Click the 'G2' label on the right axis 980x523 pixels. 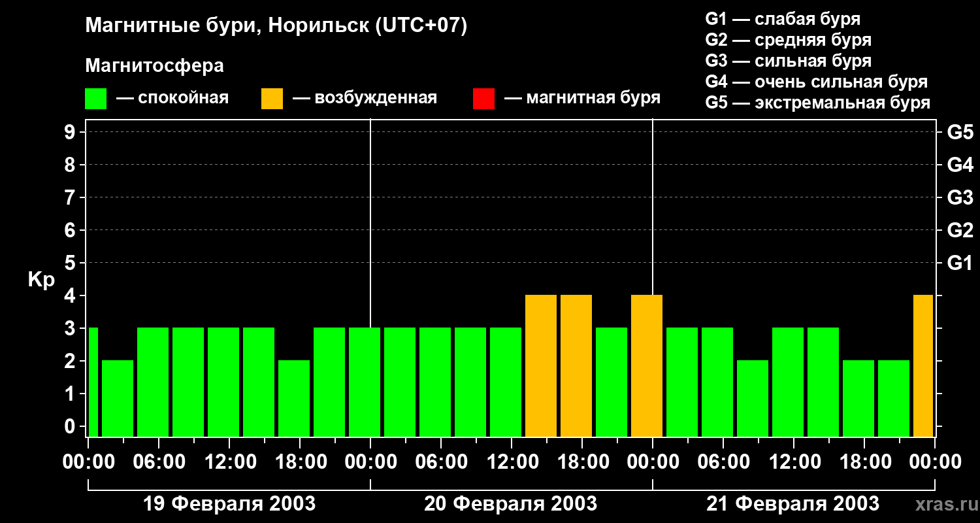pos(960,230)
